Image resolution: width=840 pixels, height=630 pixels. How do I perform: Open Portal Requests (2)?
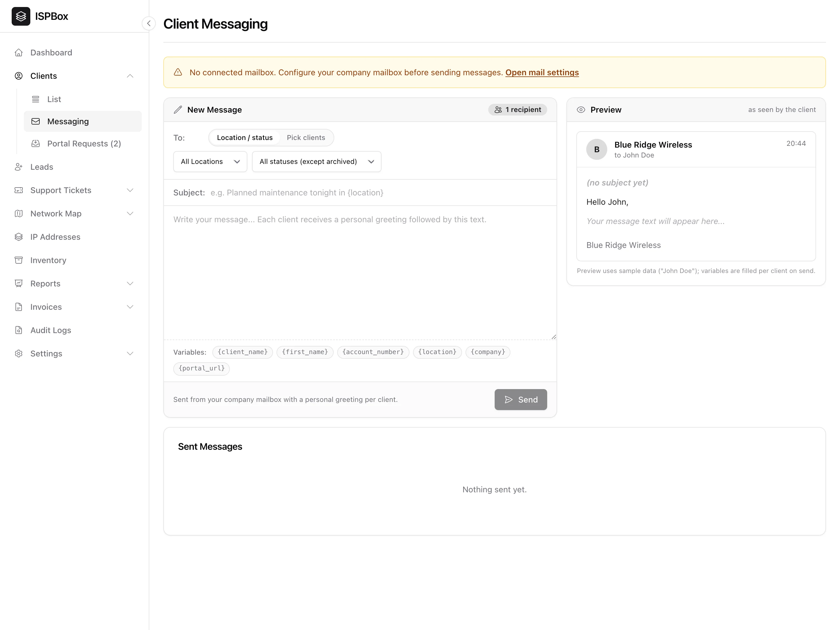tap(83, 143)
